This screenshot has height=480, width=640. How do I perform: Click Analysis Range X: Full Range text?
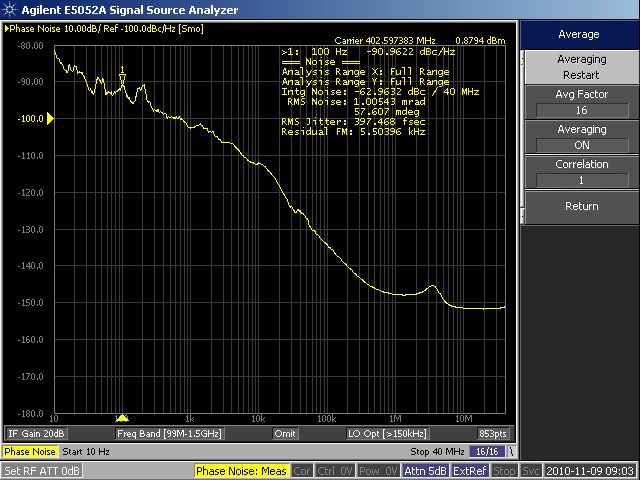pyautogui.click(x=365, y=72)
